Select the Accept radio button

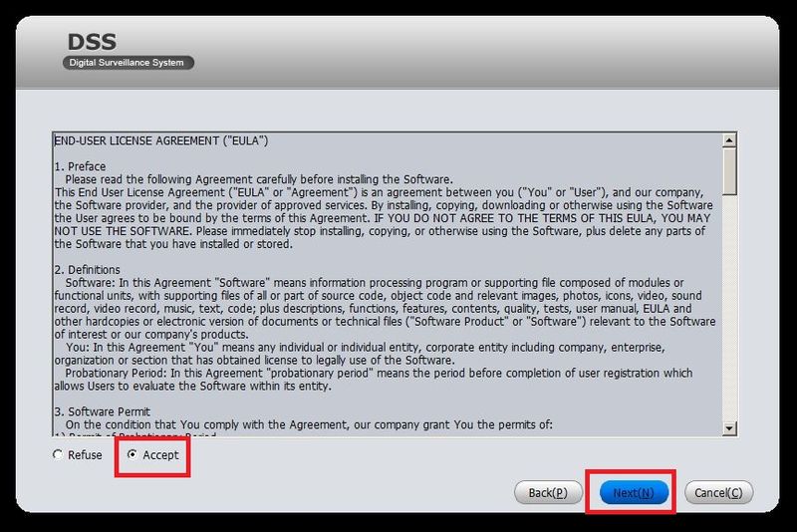point(133,454)
